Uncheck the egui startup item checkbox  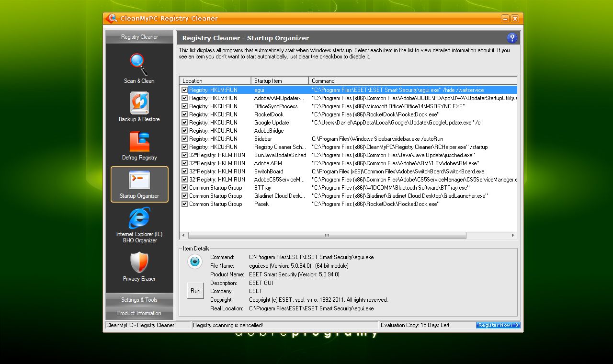184,90
